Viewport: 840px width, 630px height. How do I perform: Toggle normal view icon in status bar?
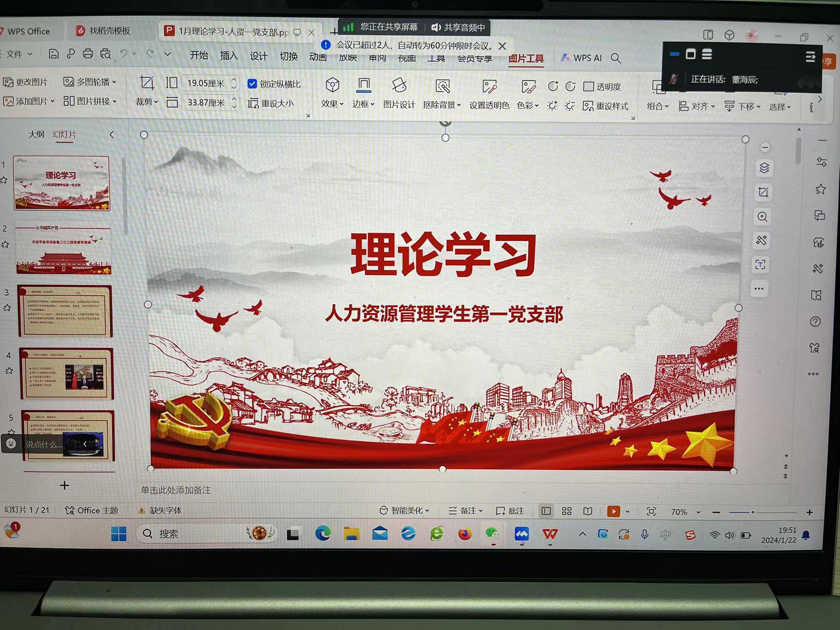click(546, 512)
